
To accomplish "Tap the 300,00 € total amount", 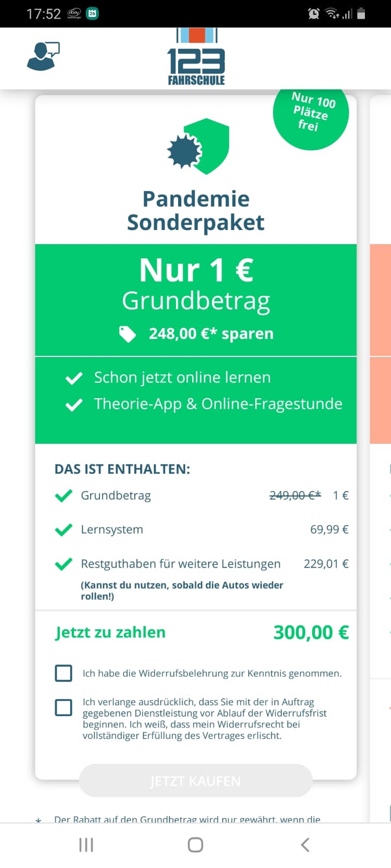I will pyautogui.click(x=311, y=633).
